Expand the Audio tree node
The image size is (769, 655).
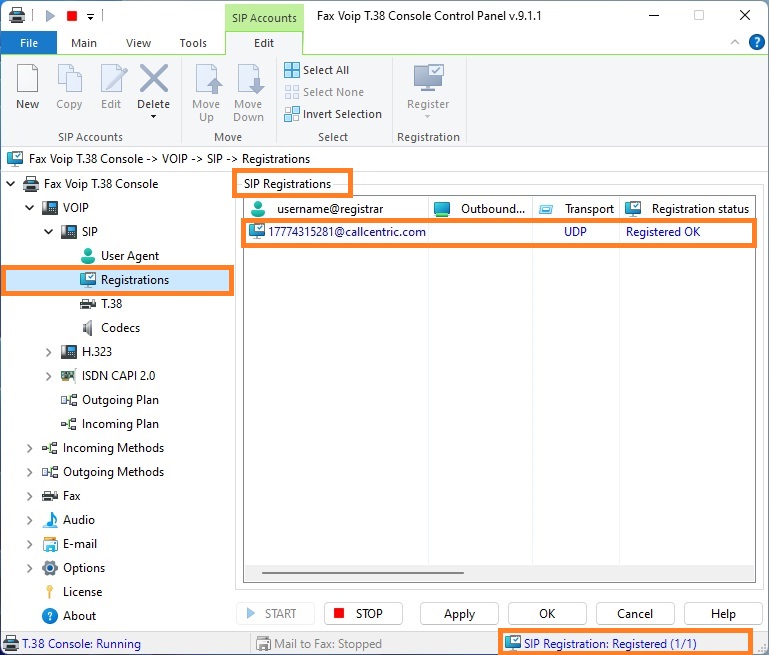(x=29, y=520)
